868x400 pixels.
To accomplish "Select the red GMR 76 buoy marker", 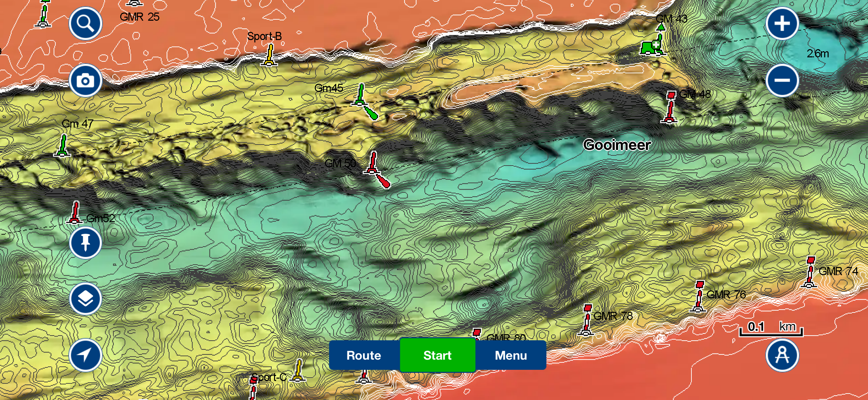I will coord(699,296).
